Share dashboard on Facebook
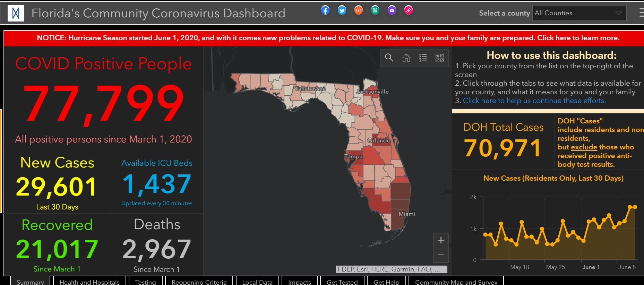Image resolution: width=644 pixels, height=285 pixels. pos(325,10)
